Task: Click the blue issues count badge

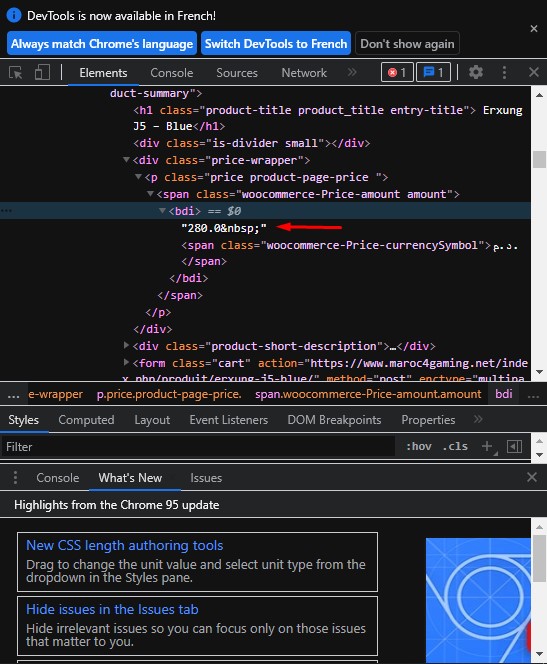Action: coord(434,72)
